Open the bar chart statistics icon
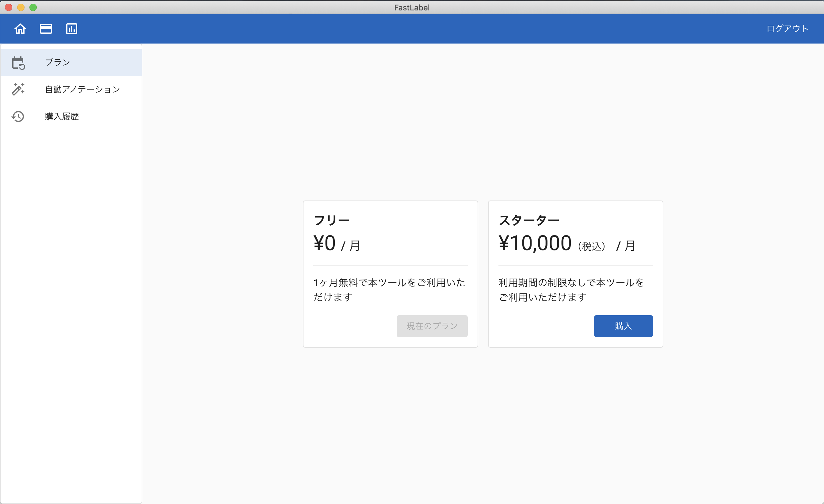This screenshot has height=504, width=824. point(71,29)
